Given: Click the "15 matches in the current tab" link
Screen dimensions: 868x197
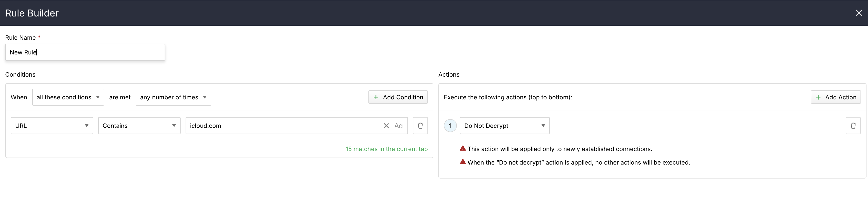Looking at the screenshot, I should [x=386, y=149].
